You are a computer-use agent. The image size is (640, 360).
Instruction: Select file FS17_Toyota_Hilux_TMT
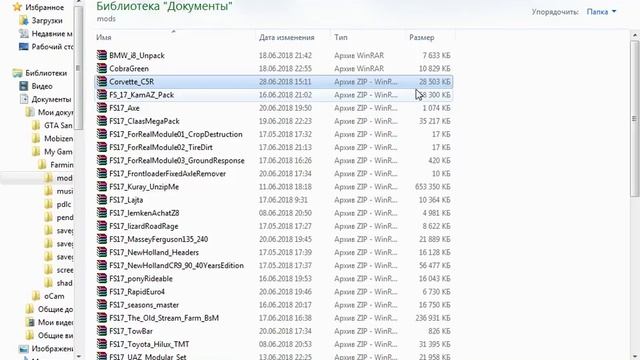(x=149, y=344)
